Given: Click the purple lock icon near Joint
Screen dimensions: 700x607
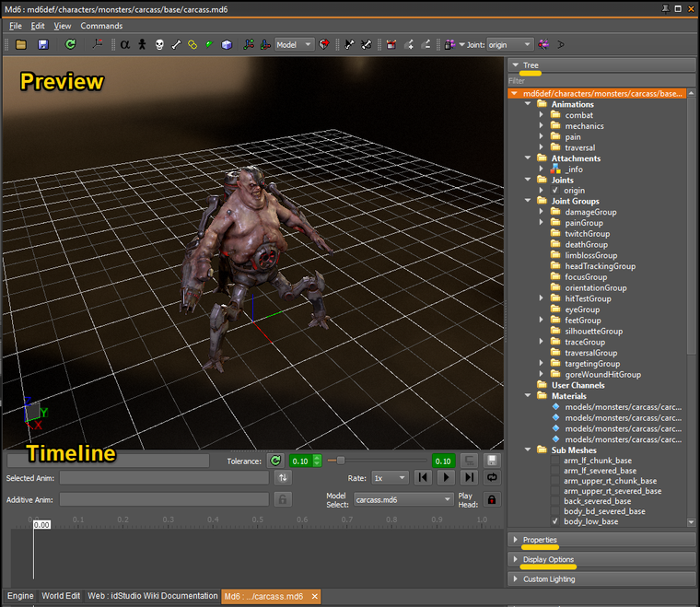Looking at the screenshot, I should click(x=449, y=44).
